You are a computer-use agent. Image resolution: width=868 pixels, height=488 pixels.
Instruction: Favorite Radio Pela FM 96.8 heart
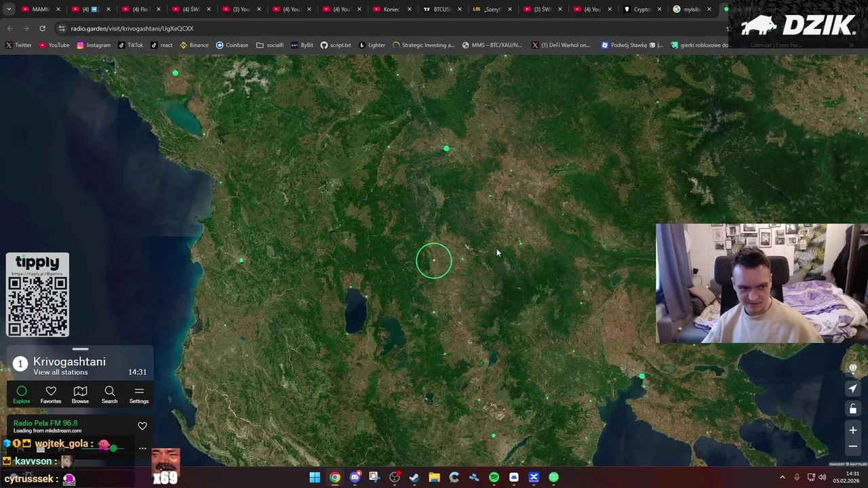[x=142, y=426]
